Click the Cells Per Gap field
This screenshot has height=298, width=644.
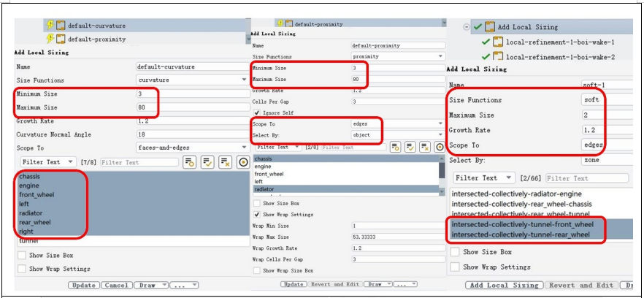pyautogui.click(x=398, y=102)
